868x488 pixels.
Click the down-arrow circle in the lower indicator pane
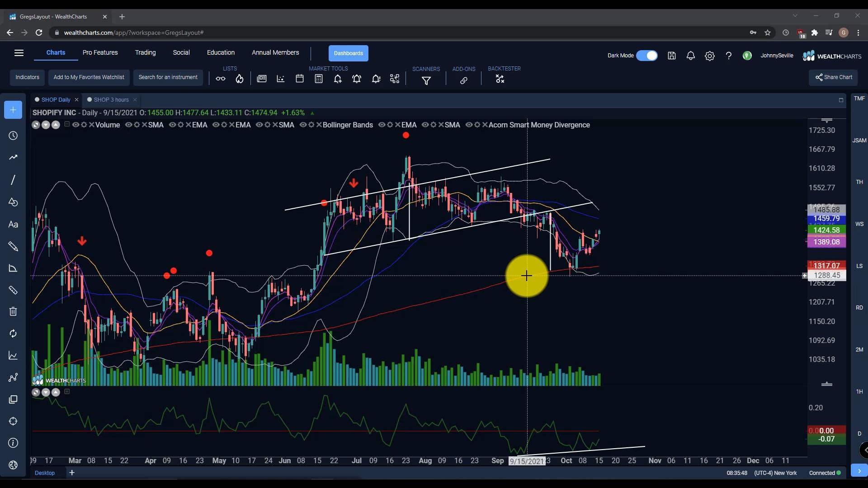(46, 392)
